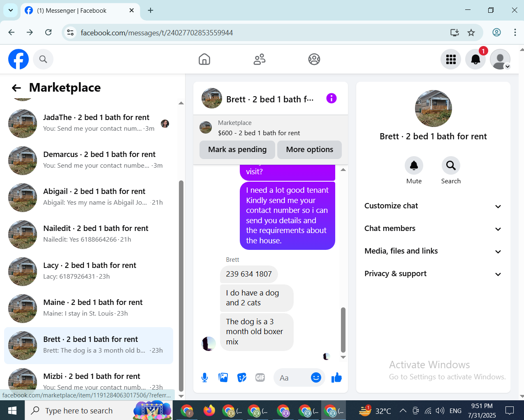Image resolution: width=524 pixels, height=420 pixels.
Task: Go back with browser back arrow
Action: point(11,32)
